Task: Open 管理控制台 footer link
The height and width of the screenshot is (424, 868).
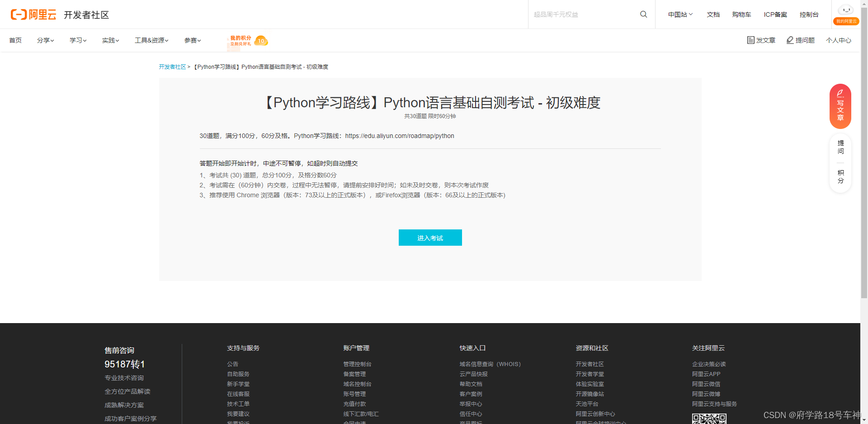Action: pyautogui.click(x=357, y=364)
